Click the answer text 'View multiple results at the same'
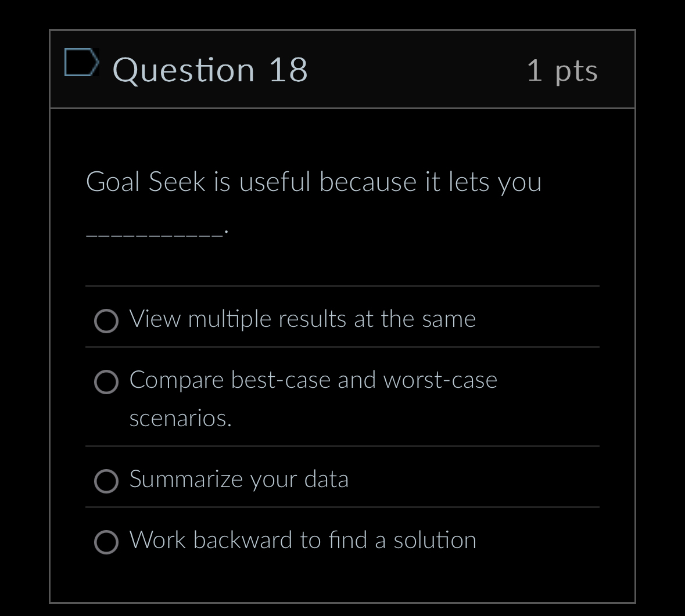Image resolution: width=685 pixels, height=616 pixels. (302, 319)
